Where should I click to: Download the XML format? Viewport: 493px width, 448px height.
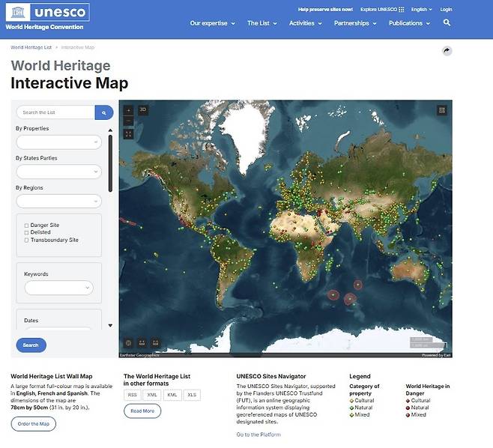tap(152, 395)
